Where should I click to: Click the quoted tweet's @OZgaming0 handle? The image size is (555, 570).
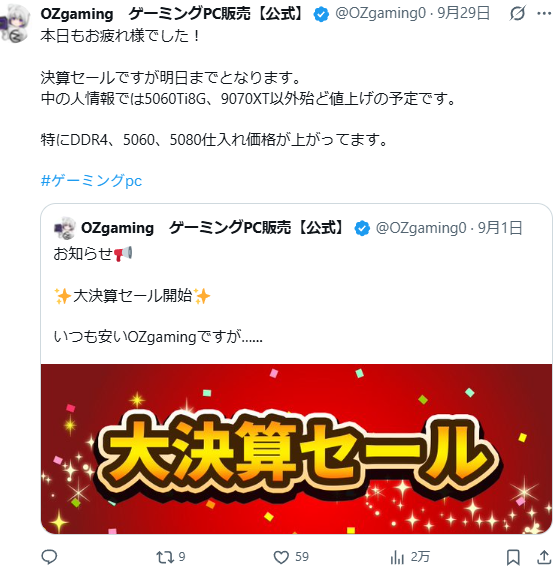pos(421,228)
